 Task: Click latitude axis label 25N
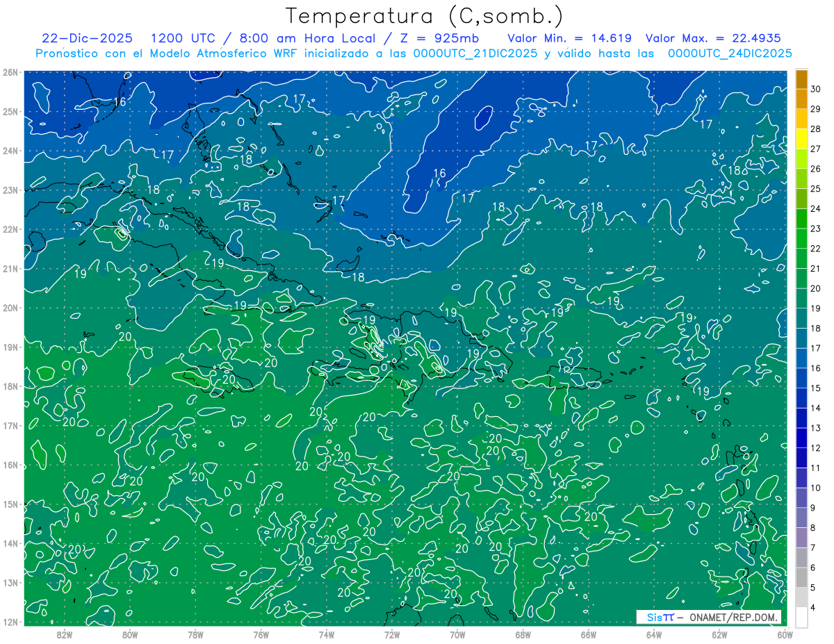(x=10, y=111)
